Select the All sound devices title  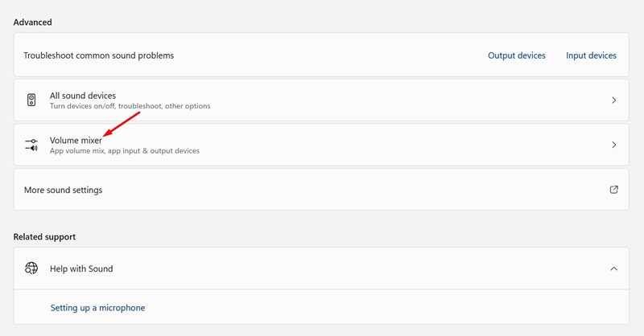coord(83,96)
